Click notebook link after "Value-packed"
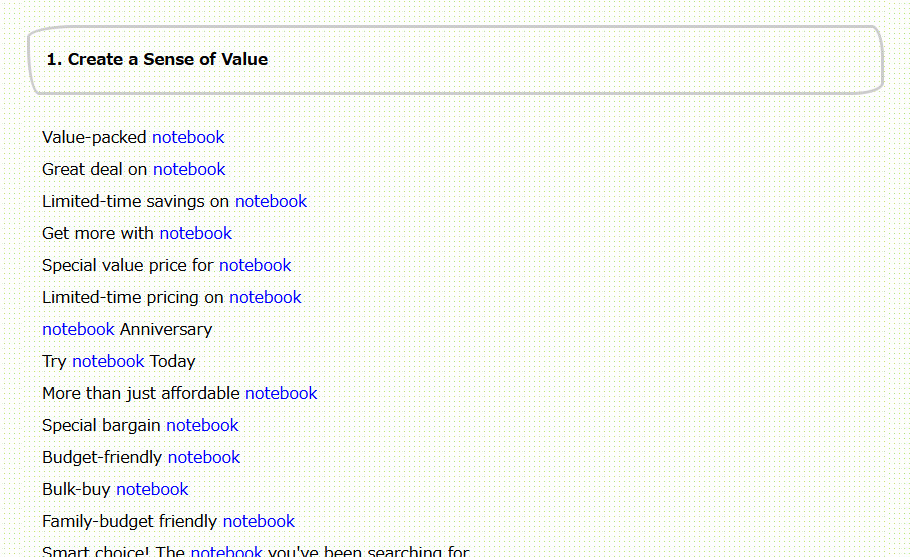The image size is (910, 557). (188, 138)
